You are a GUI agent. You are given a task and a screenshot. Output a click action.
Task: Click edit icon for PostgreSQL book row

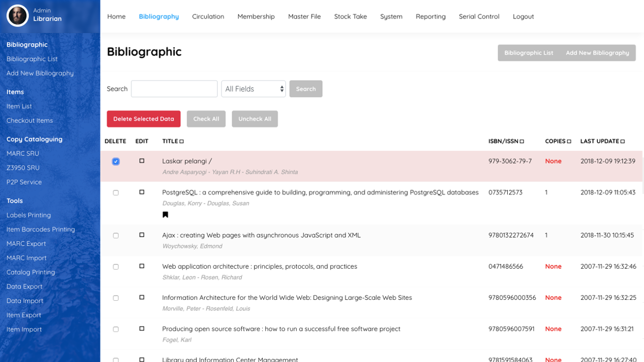141,192
